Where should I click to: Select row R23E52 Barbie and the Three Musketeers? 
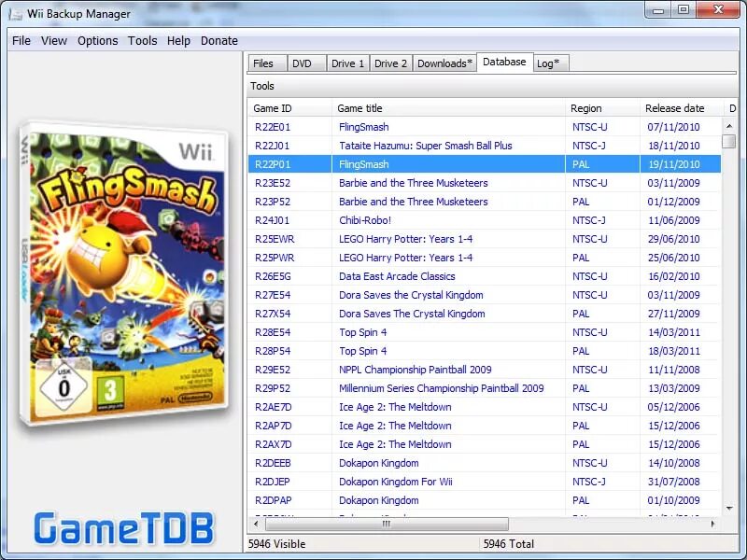tap(484, 183)
